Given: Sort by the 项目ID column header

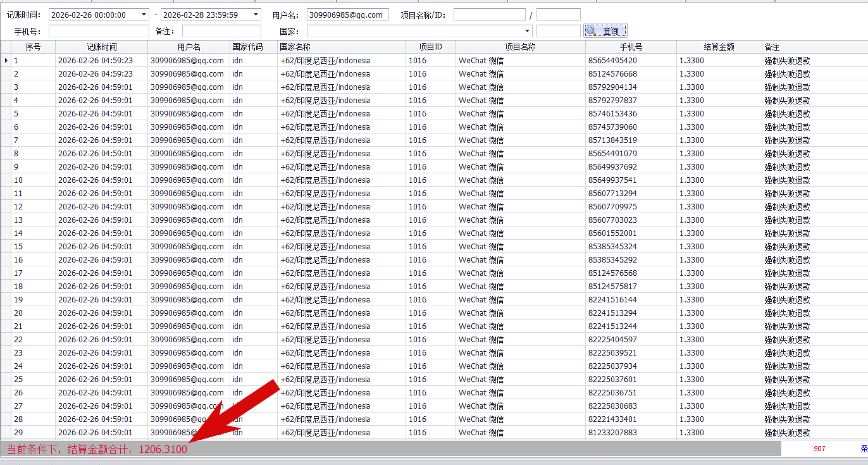Looking at the screenshot, I should tap(431, 47).
